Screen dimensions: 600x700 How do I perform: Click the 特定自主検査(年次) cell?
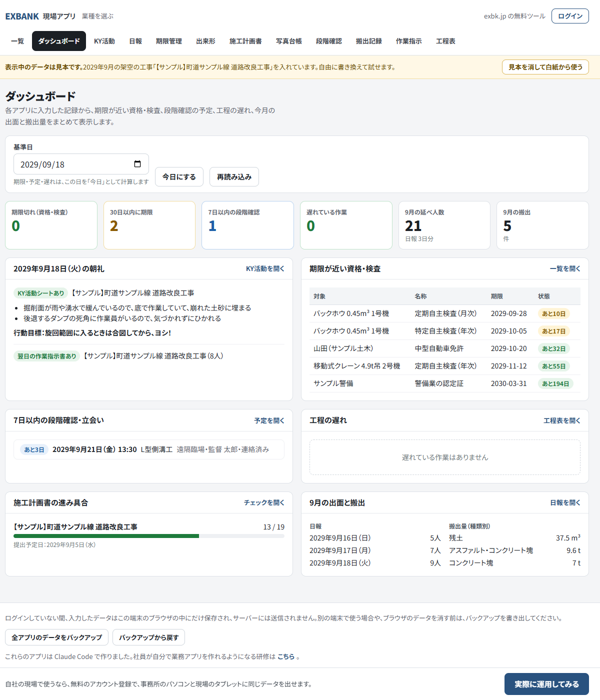coord(445,331)
